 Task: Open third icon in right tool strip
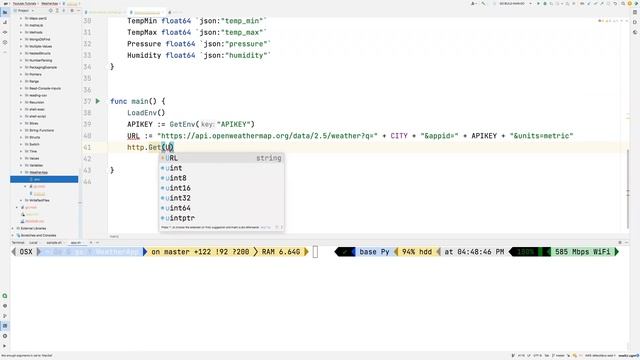coord(635,32)
